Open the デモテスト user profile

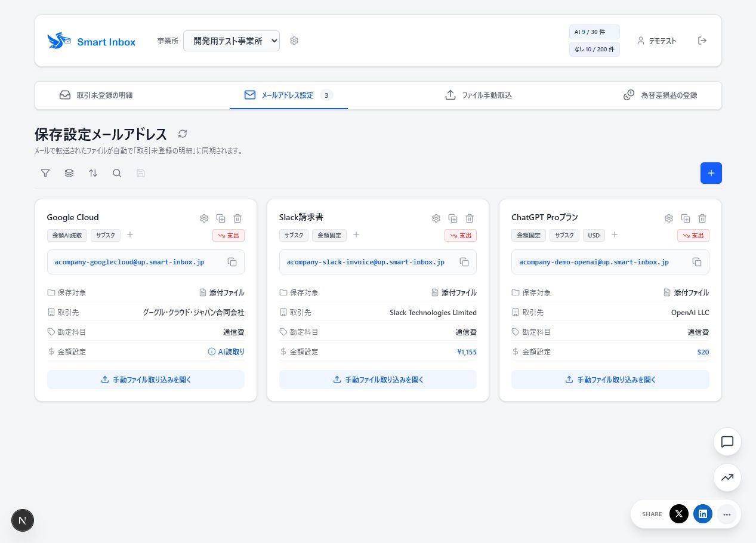[656, 41]
